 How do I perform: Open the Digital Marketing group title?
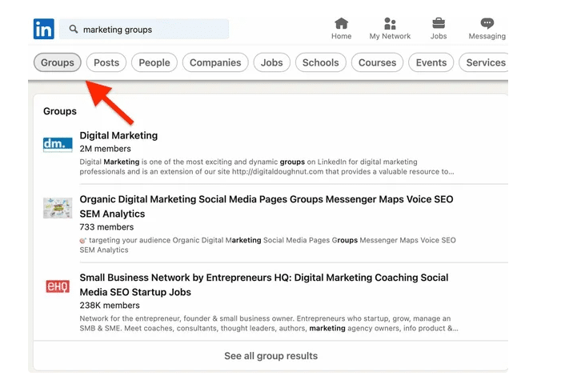coord(118,135)
